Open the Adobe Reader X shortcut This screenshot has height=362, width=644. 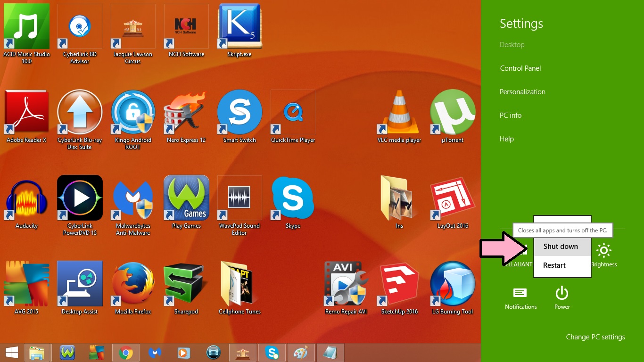[26, 116]
